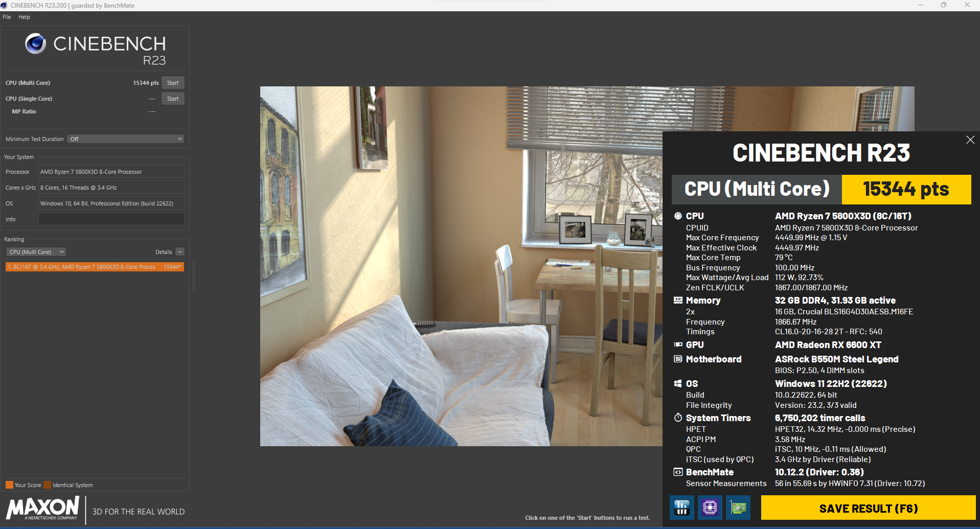Click the Processor field AMD Ryzen 7 5800X3D
The image size is (980, 529).
tap(111, 172)
